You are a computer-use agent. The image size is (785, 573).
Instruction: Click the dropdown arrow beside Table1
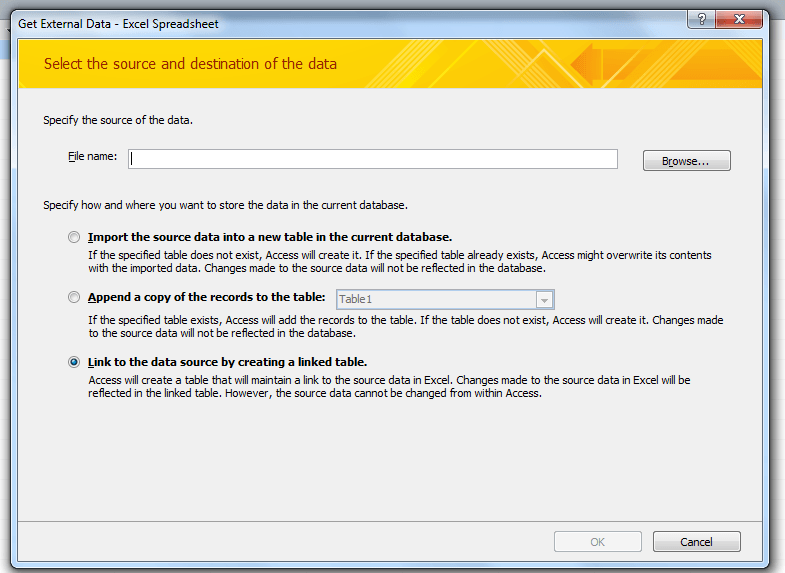click(x=544, y=299)
